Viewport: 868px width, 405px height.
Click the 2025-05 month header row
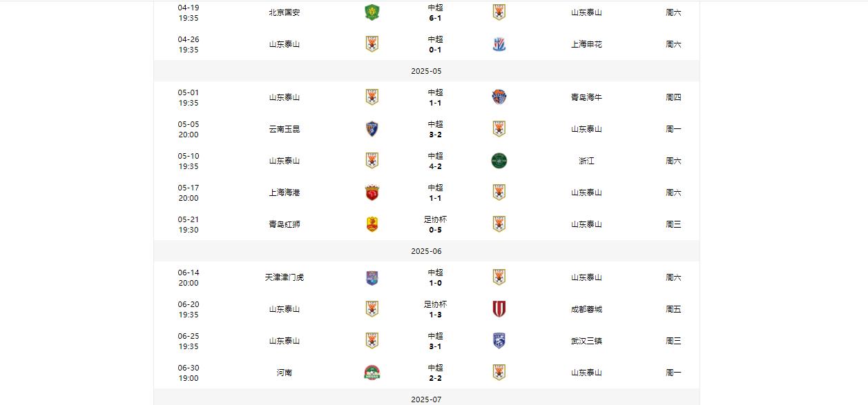pos(426,71)
